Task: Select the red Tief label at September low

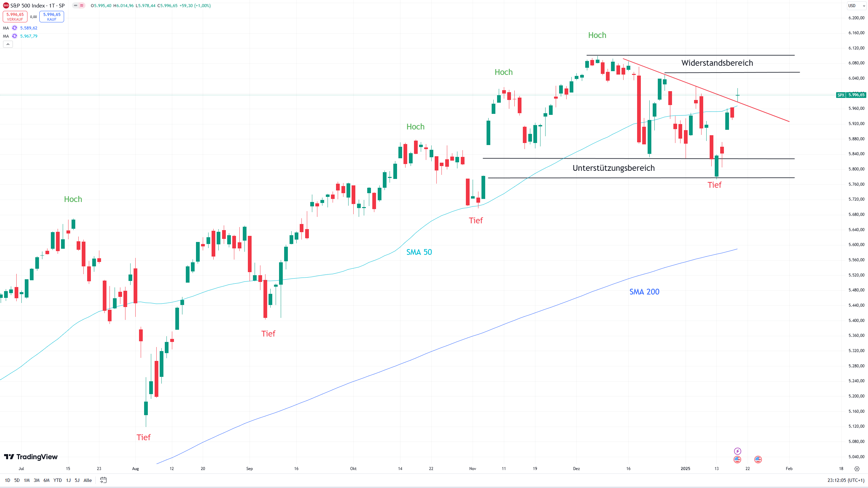Action: pos(268,334)
